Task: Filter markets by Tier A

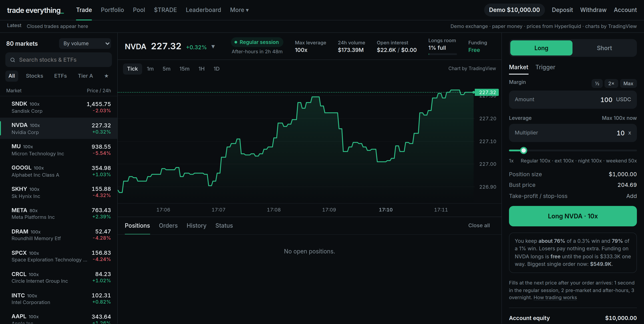Action: coord(85,76)
